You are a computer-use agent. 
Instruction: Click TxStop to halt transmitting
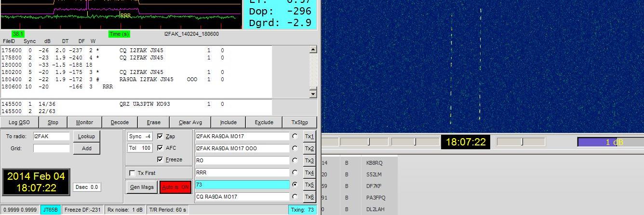pos(299,122)
